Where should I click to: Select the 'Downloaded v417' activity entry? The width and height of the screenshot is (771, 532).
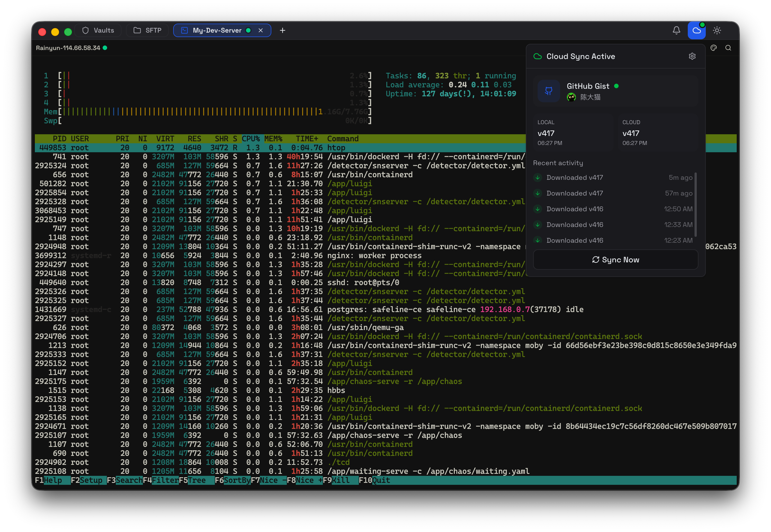574,177
